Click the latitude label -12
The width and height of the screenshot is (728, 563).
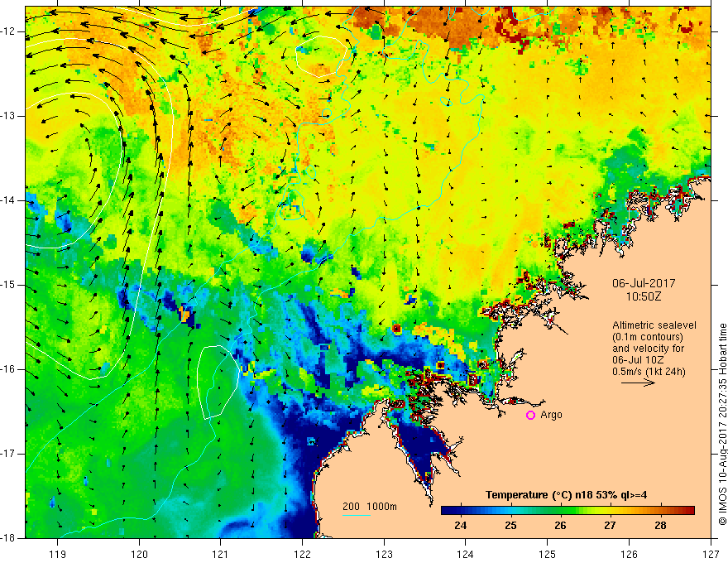pyautogui.click(x=8, y=31)
